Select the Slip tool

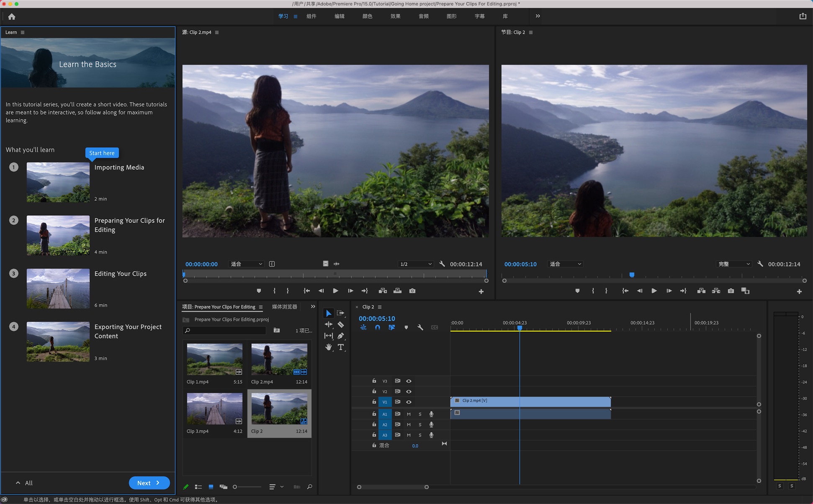329,336
